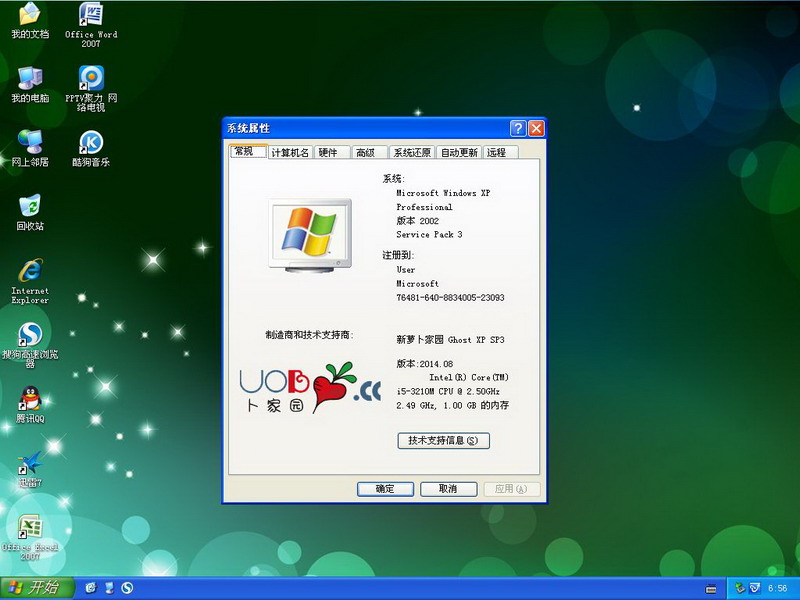The height and width of the screenshot is (600, 800).
Task: Confirm with the 确定 button
Action: click(x=385, y=489)
